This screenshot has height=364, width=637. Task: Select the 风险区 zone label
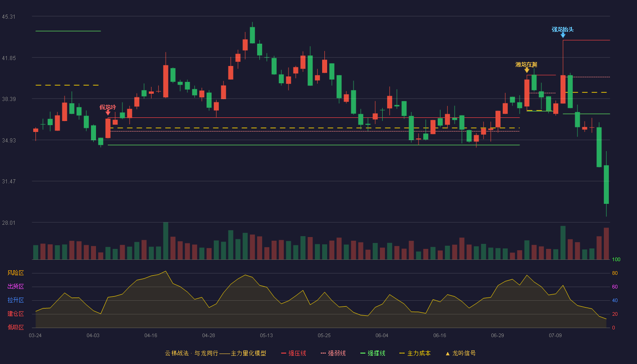pos(15,273)
